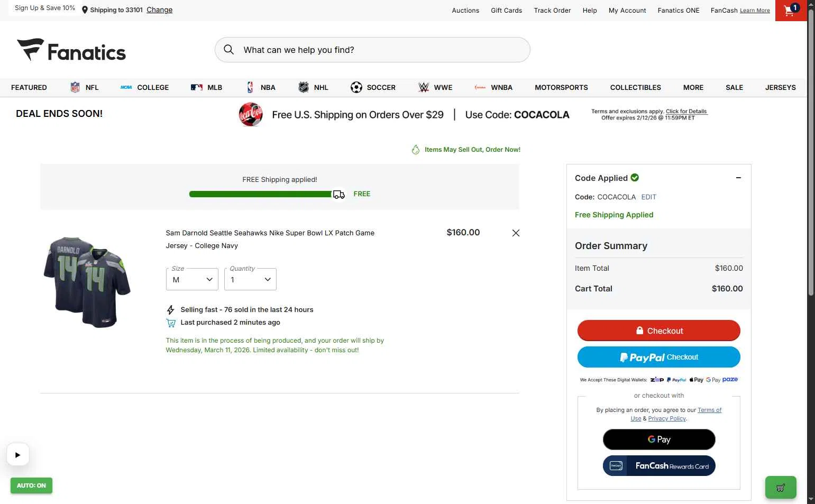Toggle the AUTO: ON button
Screen dimensions: 815x504
click(31, 485)
